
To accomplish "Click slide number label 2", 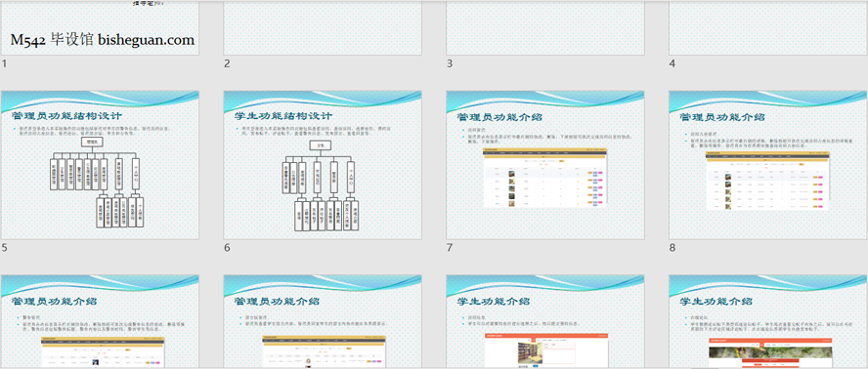I will coord(227,63).
